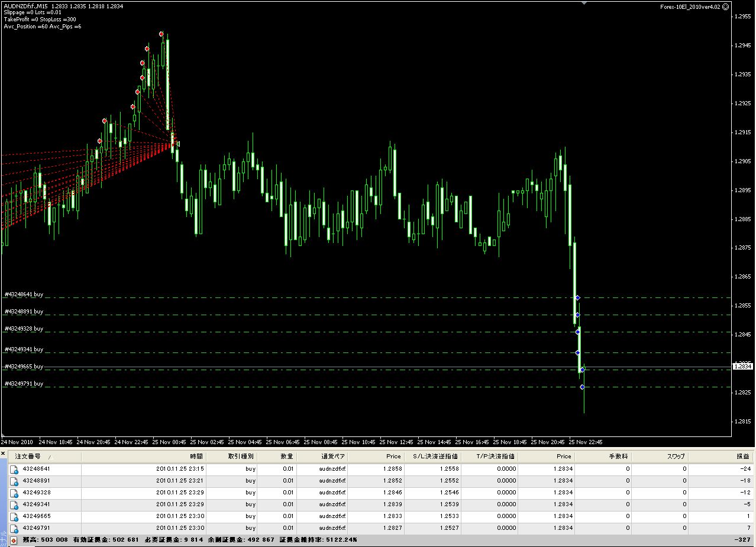Click the 残高: 503 008 balance text
This screenshot has height=547, width=756.
(x=45, y=540)
